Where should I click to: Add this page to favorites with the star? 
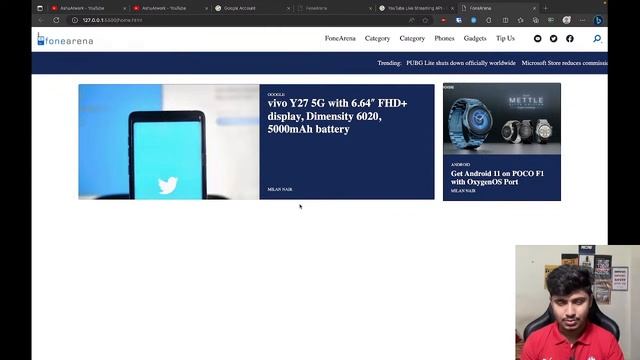click(425, 20)
